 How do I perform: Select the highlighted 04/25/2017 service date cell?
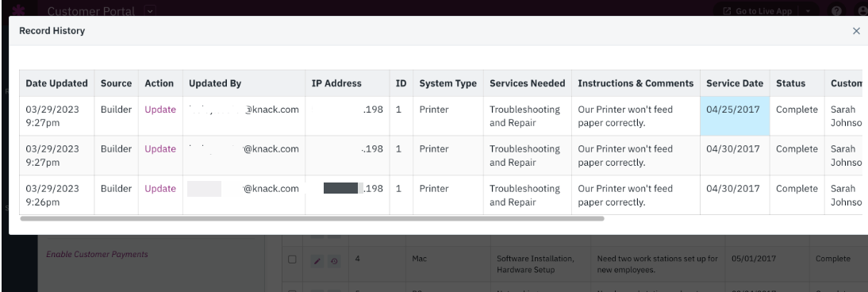coord(735,116)
